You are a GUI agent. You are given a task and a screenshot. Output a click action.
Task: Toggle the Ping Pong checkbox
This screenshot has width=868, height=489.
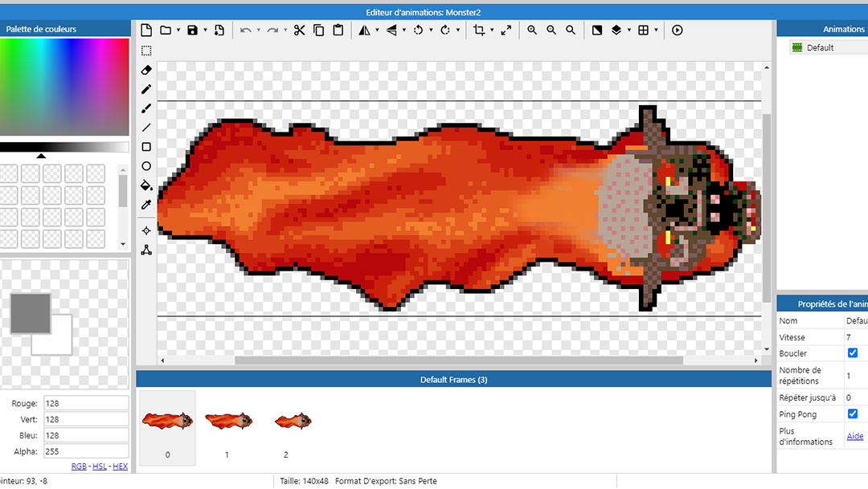[x=853, y=414]
